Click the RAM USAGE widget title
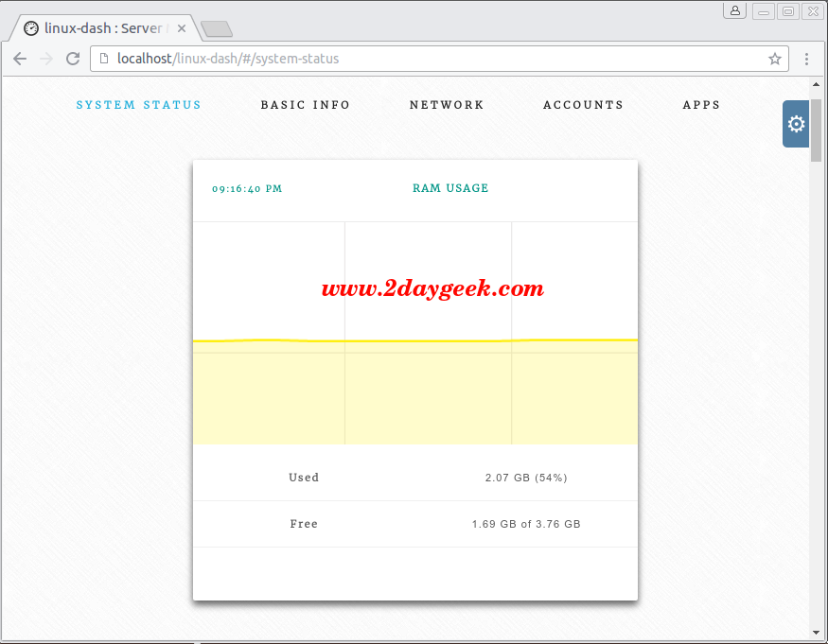 [x=450, y=188]
